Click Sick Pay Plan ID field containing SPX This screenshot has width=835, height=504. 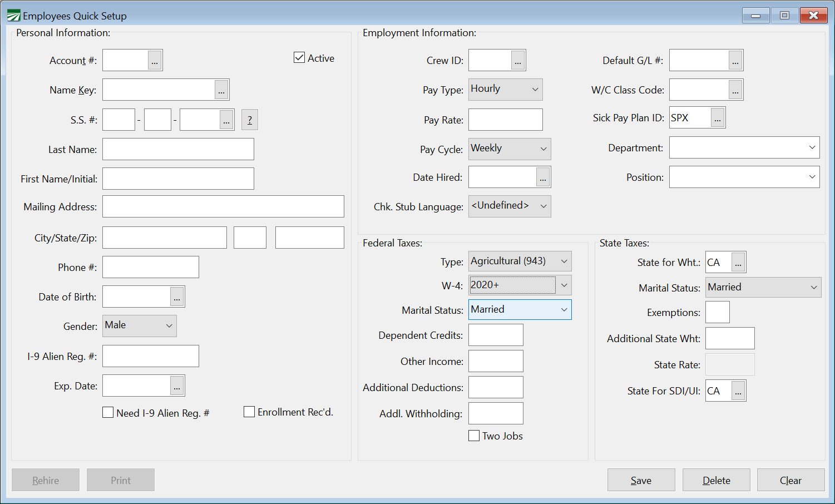point(690,117)
